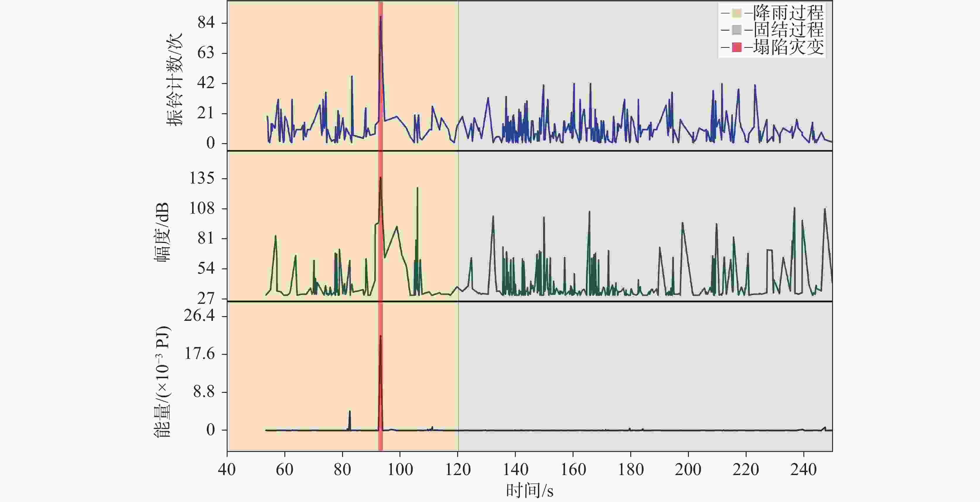This screenshot has height=502, width=980.
Task: Click the 幅度/dB y-axis title
Action: point(163,232)
